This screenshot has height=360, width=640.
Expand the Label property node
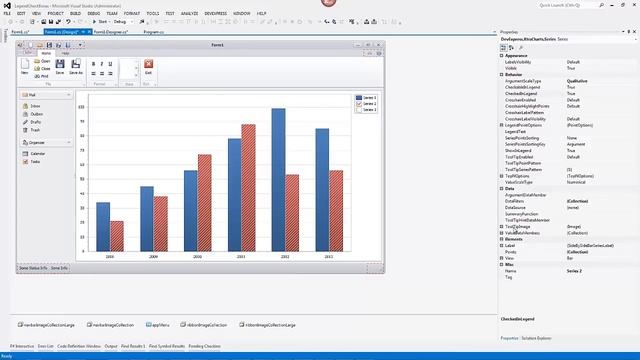(502, 246)
